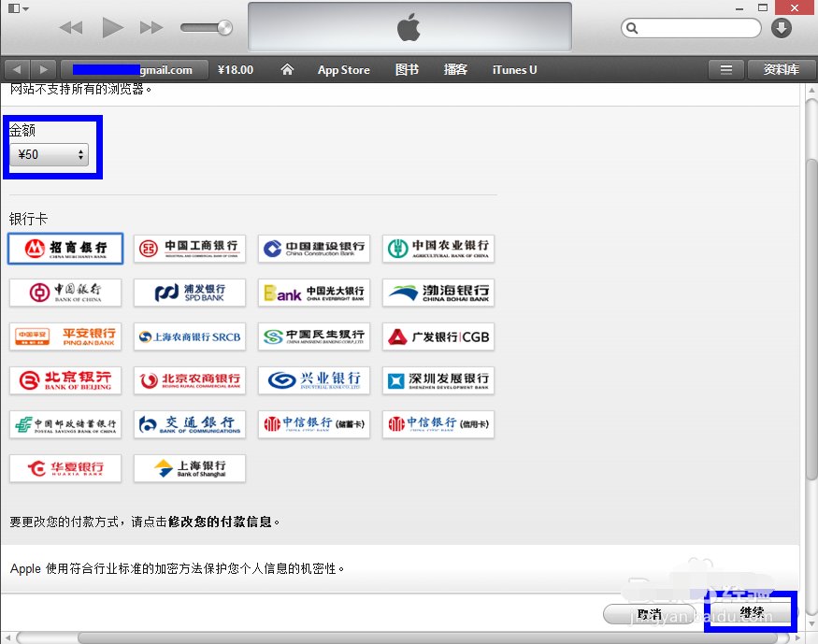The width and height of the screenshot is (818, 644).
Task: Open the 播客 section
Action: coord(455,69)
